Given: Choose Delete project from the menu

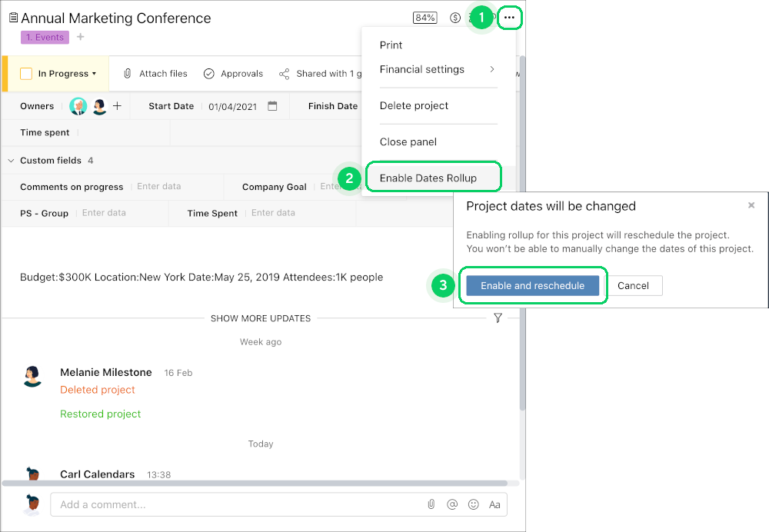Looking at the screenshot, I should coord(414,105).
